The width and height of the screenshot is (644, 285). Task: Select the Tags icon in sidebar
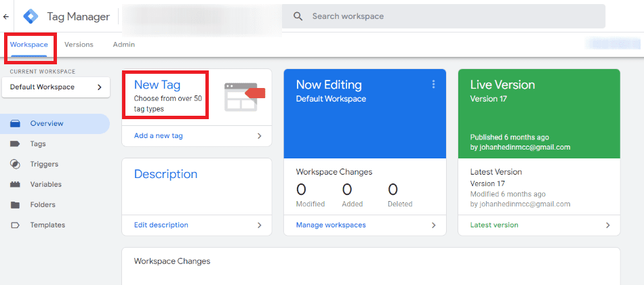pyautogui.click(x=15, y=144)
